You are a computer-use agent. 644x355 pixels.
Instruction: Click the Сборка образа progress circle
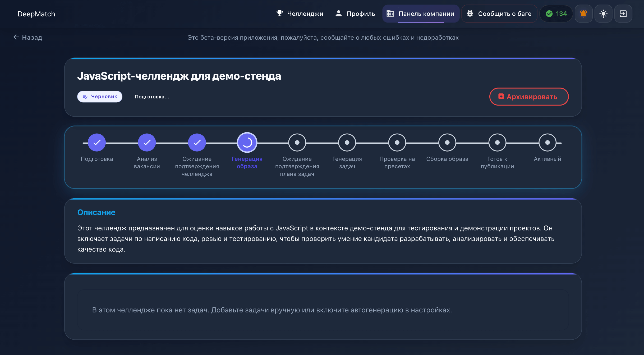coord(447,142)
